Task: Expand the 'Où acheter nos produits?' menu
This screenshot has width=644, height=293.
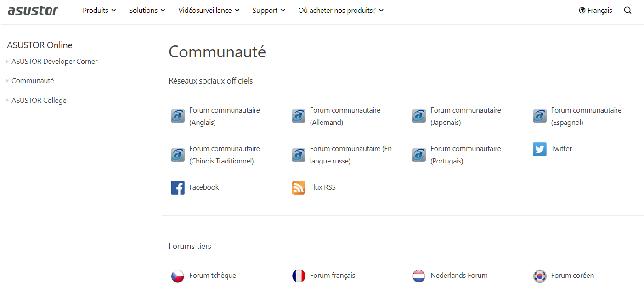Action: 341,11
